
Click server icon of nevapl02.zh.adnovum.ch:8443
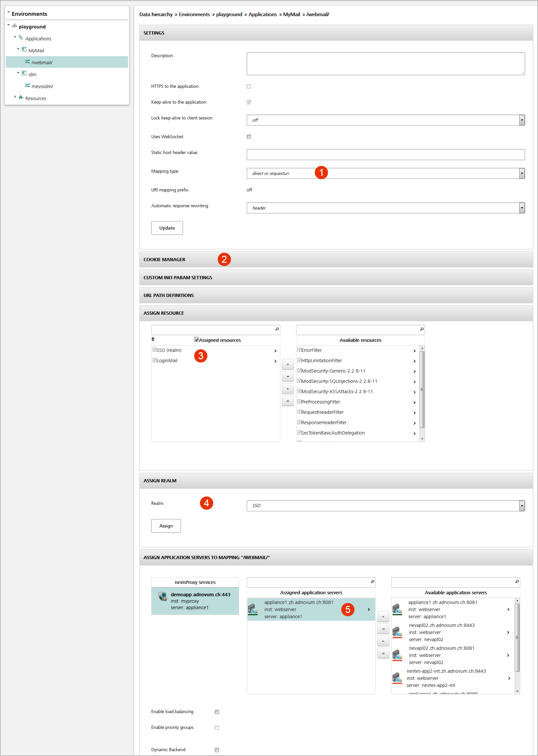(397, 632)
